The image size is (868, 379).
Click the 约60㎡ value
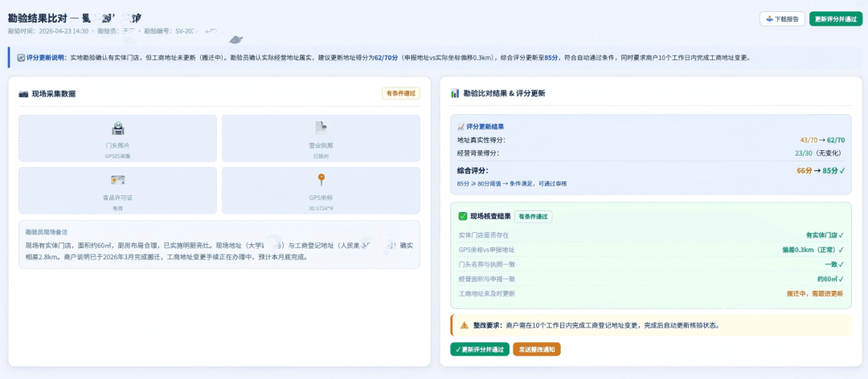click(830, 279)
